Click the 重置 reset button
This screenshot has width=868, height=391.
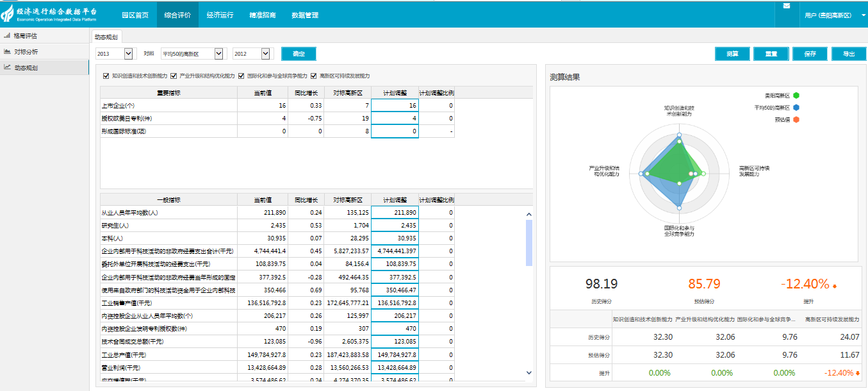[x=771, y=54]
